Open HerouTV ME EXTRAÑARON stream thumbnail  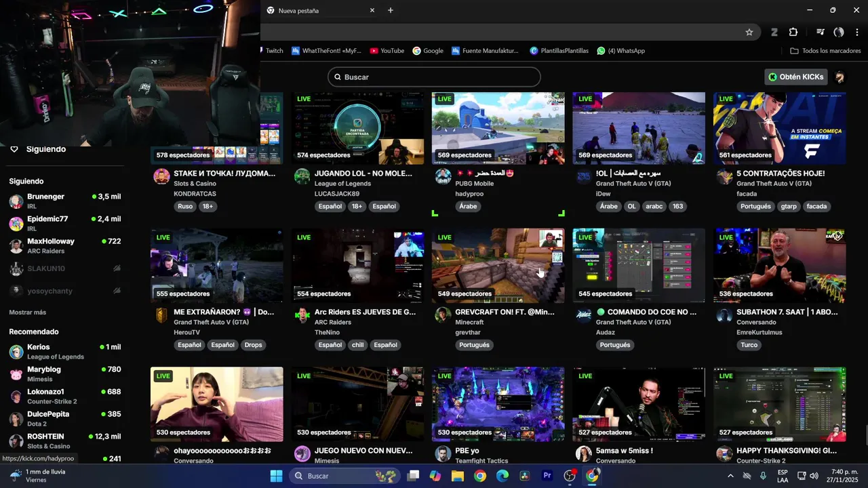pos(217,266)
